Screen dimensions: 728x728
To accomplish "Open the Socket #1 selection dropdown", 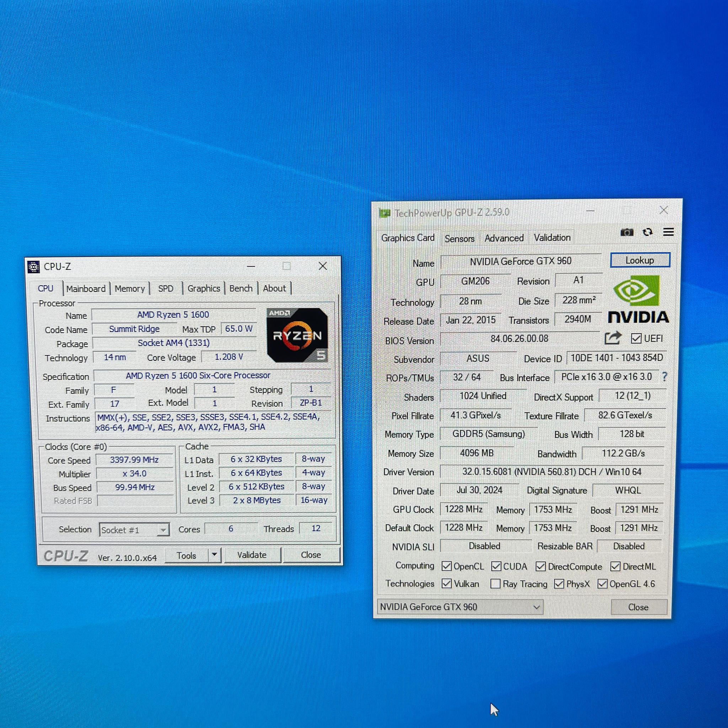I will pos(134,530).
